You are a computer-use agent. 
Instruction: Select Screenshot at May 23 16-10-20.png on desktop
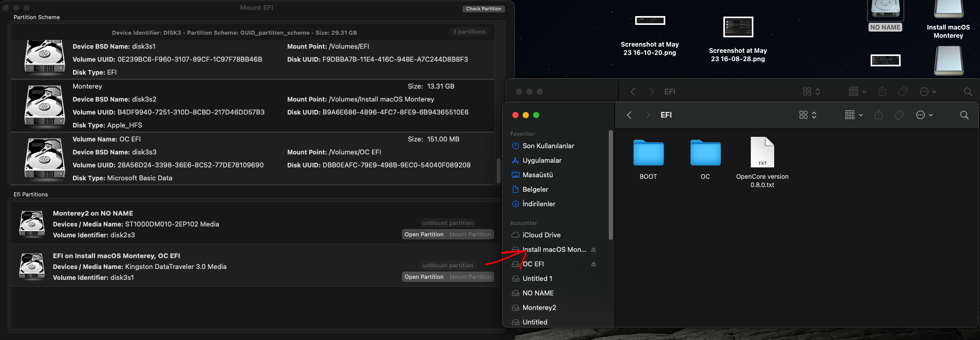(650, 35)
